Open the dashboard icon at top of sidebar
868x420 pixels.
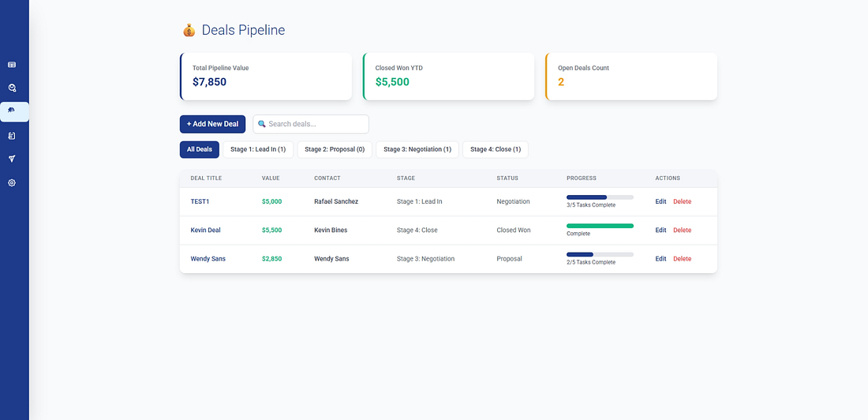[12, 65]
